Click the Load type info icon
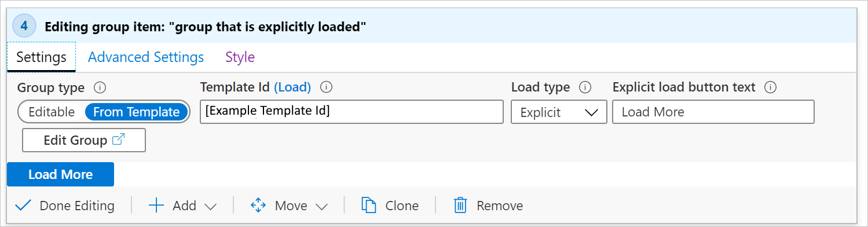Viewport: 868px width, 227px height. point(585,87)
